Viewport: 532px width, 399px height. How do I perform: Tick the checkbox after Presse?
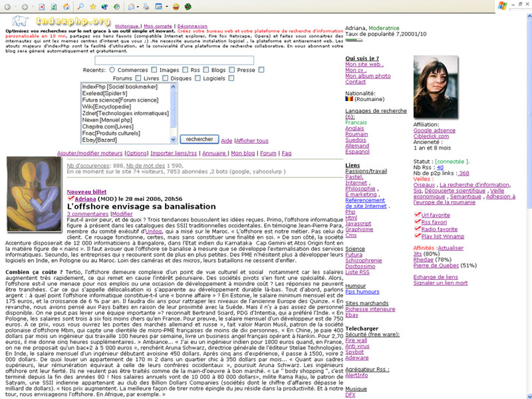tap(261, 70)
